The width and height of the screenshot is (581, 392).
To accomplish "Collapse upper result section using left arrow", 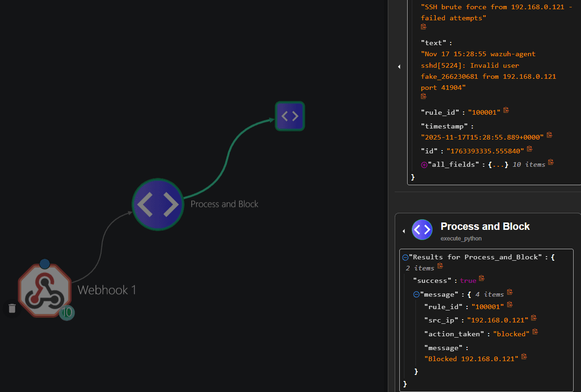I will tap(399, 67).
